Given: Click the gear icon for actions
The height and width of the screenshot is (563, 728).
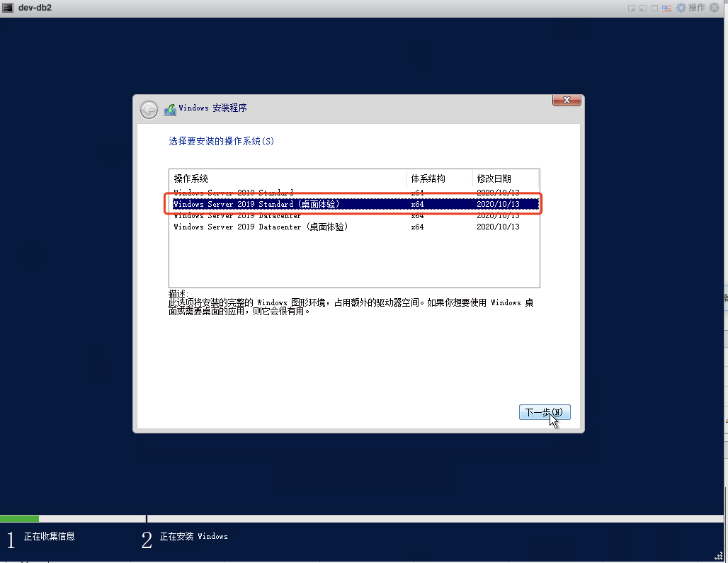Looking at the screenshot, I should (x=681, y=8).
